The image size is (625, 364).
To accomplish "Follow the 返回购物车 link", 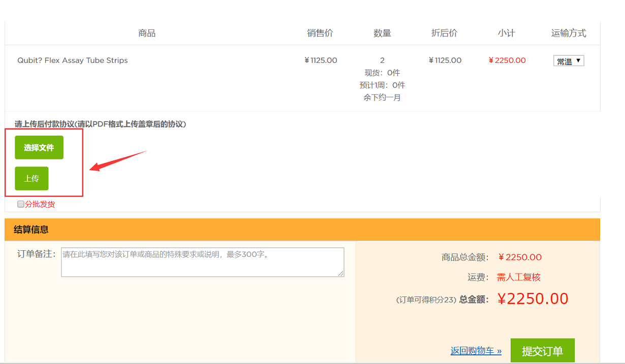I will (x=476, y=351).
